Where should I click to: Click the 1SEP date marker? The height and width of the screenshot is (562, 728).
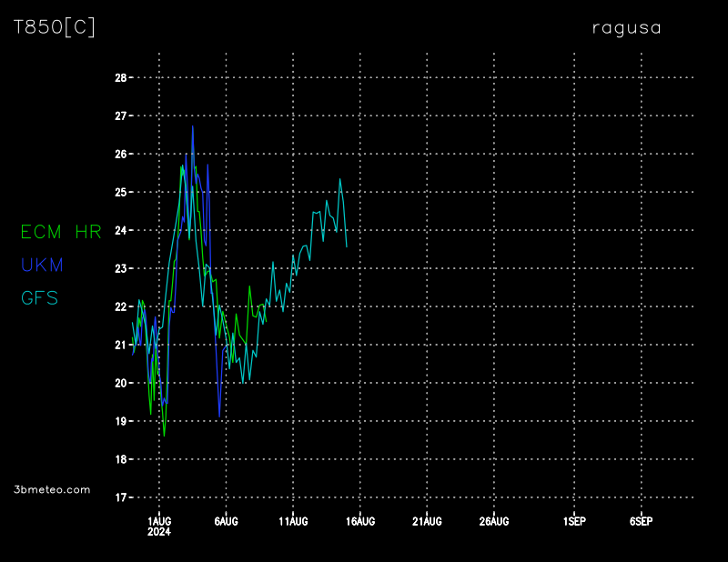coord(573,521)
